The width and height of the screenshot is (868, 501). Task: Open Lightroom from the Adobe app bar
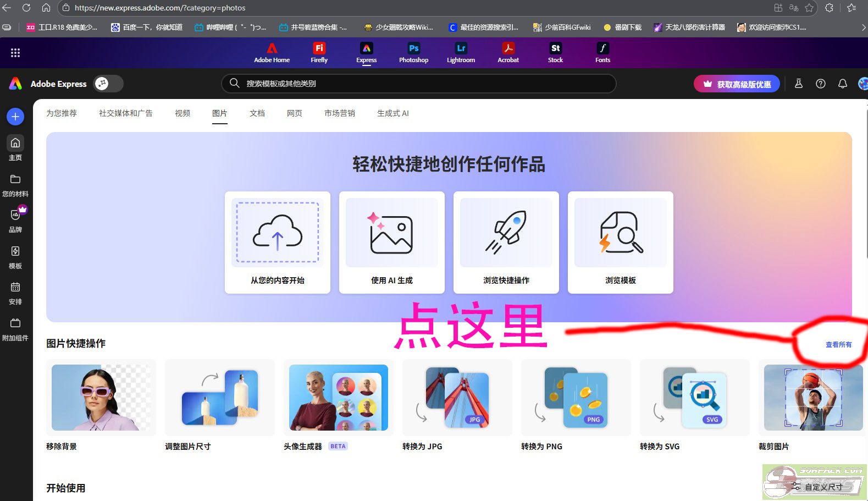(461, 53)
